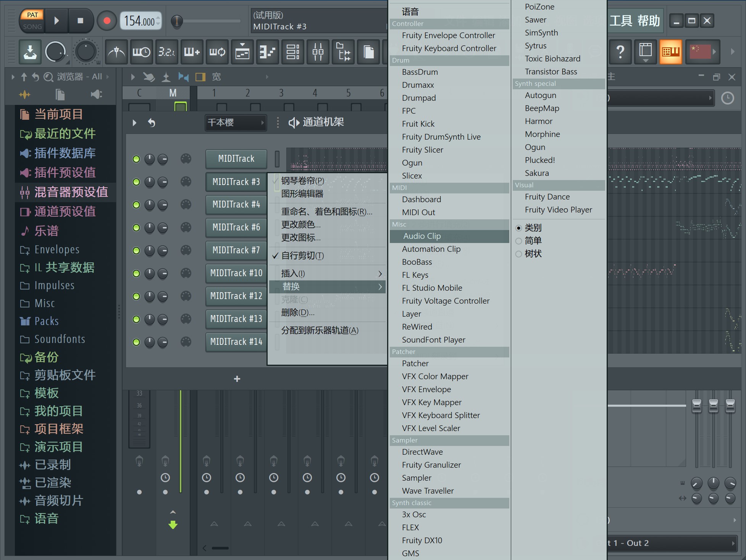Expand the 插件数据库 browser folder
The width and height of the screenshot is (746, 560).
tap(65, 153)
